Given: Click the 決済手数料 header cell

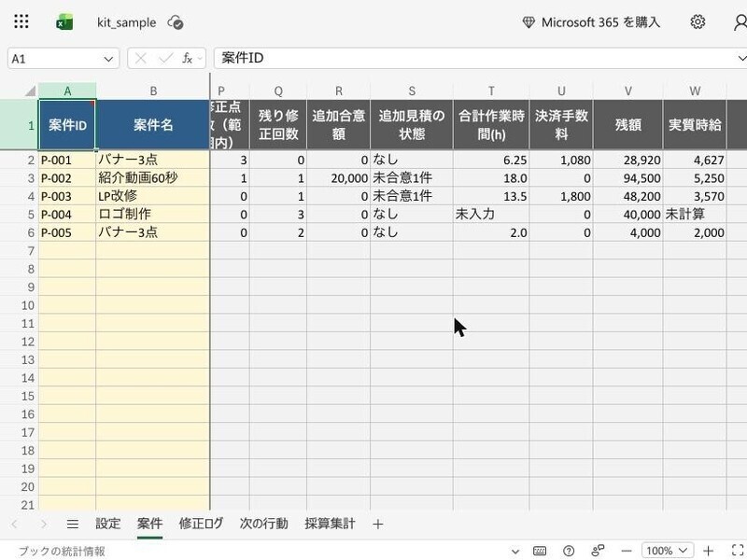Looking at the screenshot, I should tap(561, 125).
